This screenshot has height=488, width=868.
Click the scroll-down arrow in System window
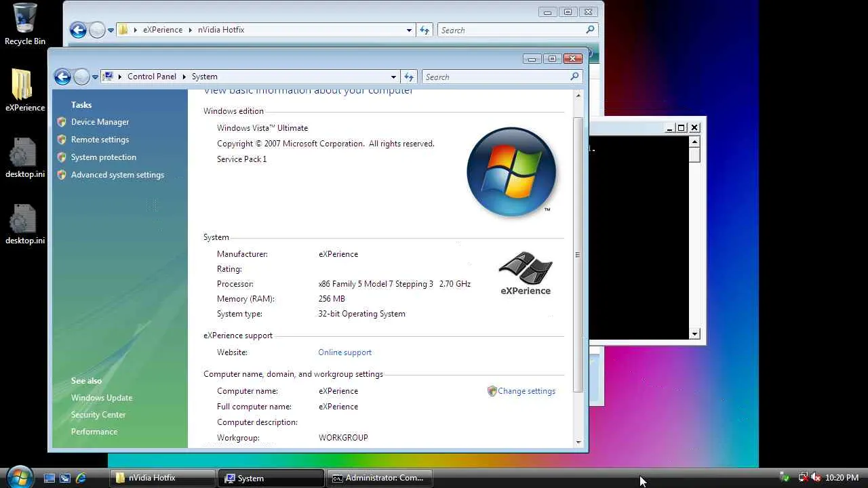[578, 442]
